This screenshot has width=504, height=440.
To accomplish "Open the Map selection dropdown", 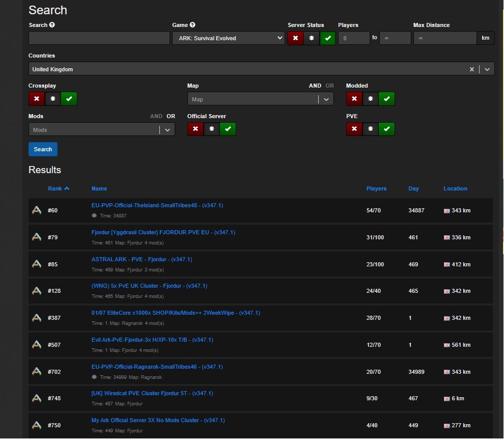I will pyautogui.click(x=260, y=99).
